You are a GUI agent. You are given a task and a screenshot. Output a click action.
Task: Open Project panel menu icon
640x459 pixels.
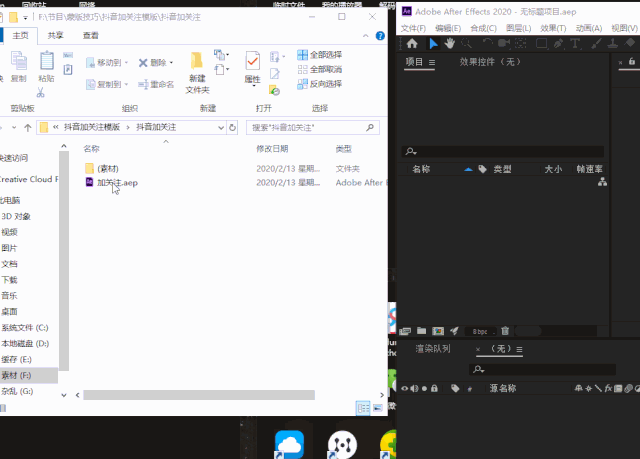point(432,62)
